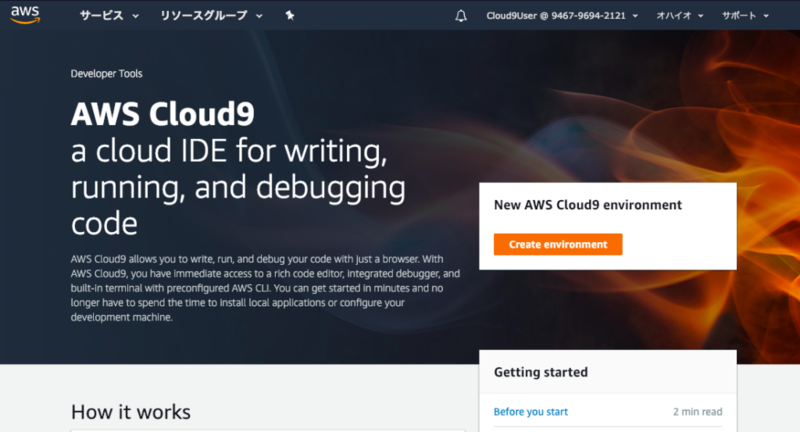Open the オハイオ region dropdown
Viewport: 800px width, 432px height.
tap(680, 16)
